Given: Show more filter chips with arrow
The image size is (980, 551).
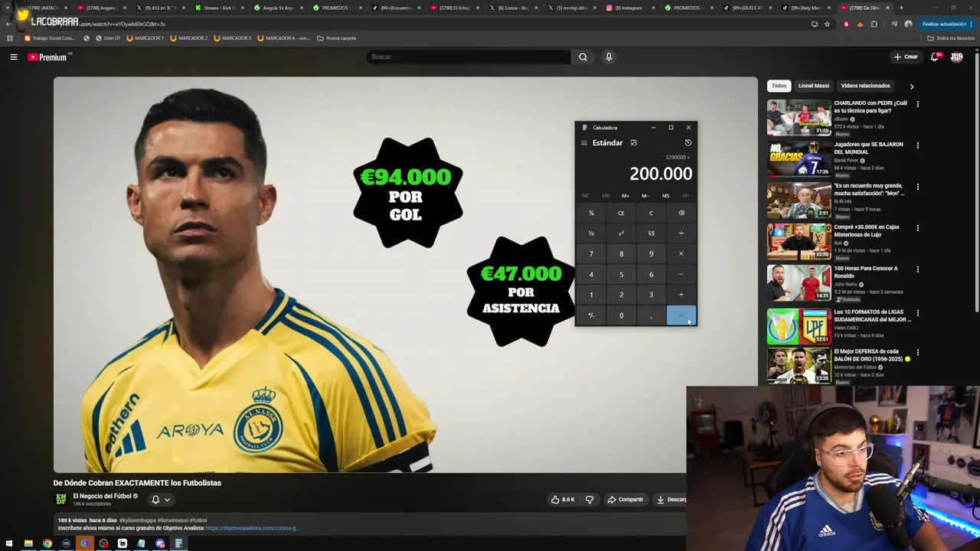Looking at the screenshot, I should 911,86.
